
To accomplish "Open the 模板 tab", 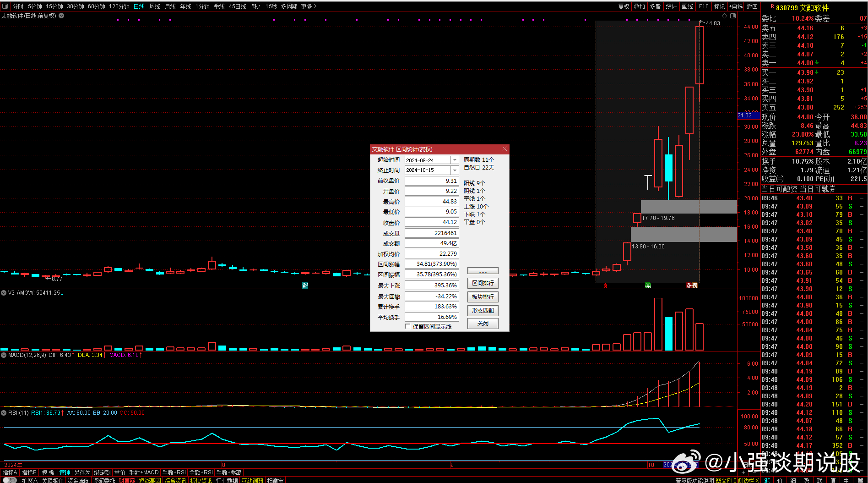I will [x=48, y=472].
